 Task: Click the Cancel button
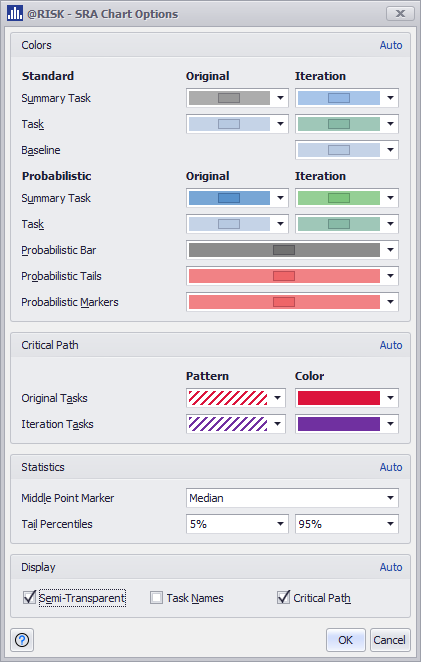tap(389, 640)
